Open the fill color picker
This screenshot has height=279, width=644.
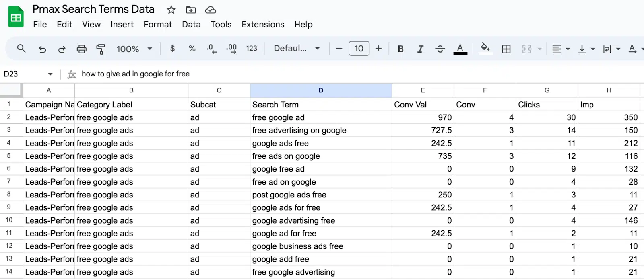(x=485, y=48)
